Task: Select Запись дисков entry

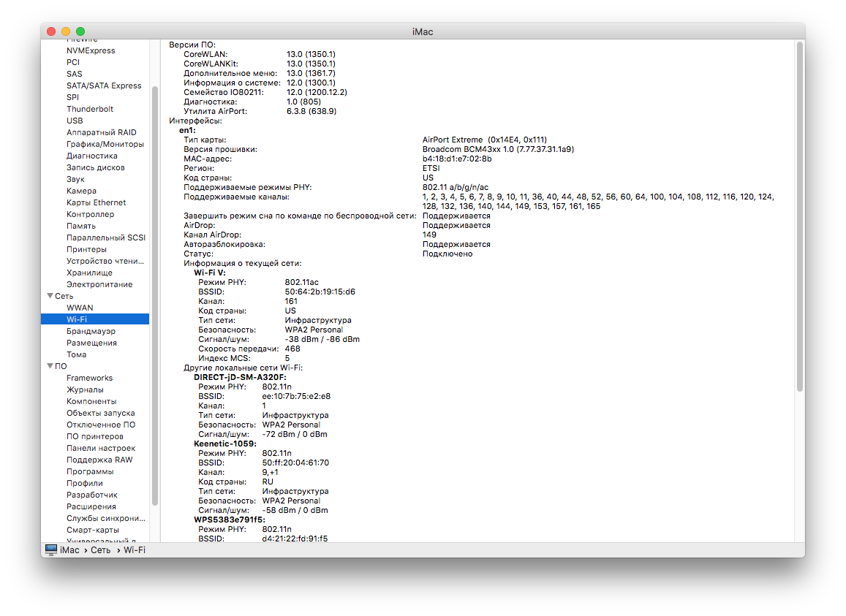Action: click(x=96, y=167)
